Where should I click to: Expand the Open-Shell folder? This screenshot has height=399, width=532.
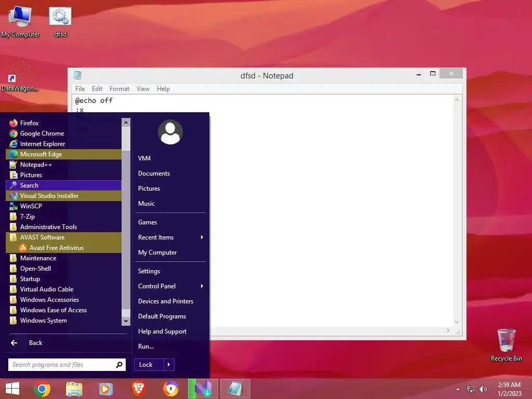63,269
